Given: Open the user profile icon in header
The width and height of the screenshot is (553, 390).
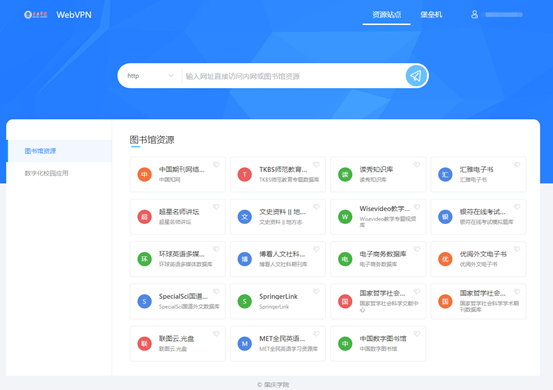Looking at the screenshot, I should click(474, 14).
